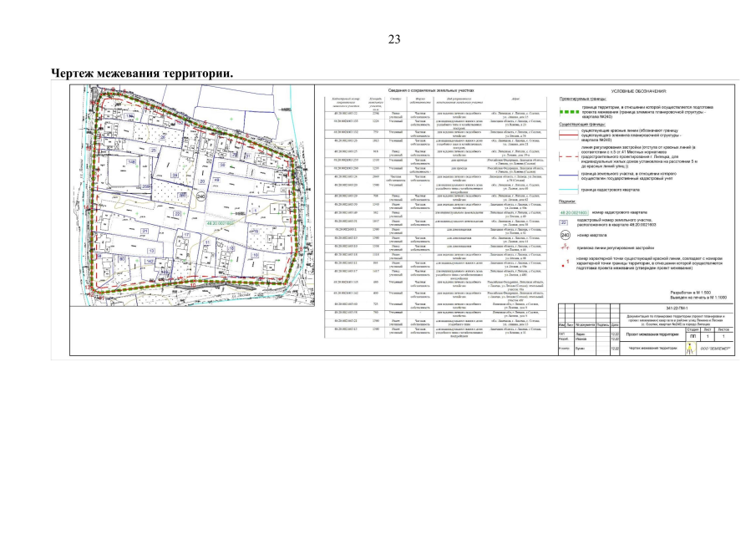This screenshot has height=535, width=756.
Task: Click the circled 240 symbol in legend
Action: click(564, 236)
